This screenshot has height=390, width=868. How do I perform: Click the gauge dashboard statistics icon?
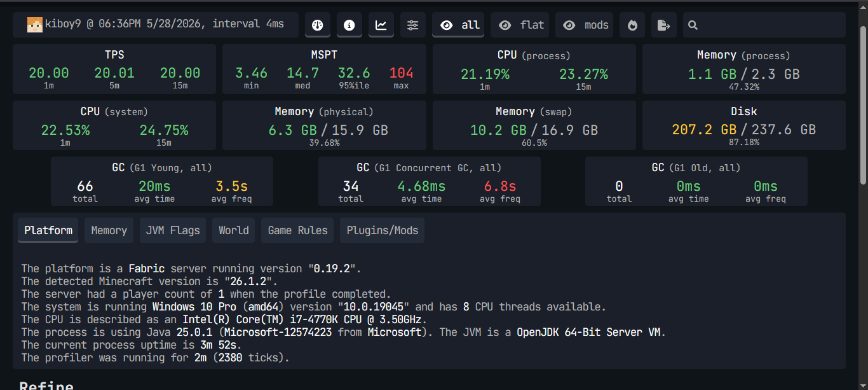(318, 25)
